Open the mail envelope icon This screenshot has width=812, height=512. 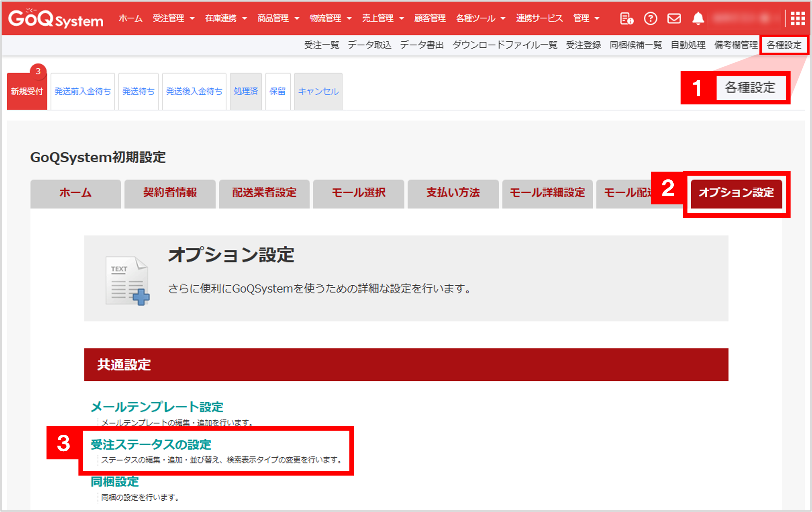point(674,19)
